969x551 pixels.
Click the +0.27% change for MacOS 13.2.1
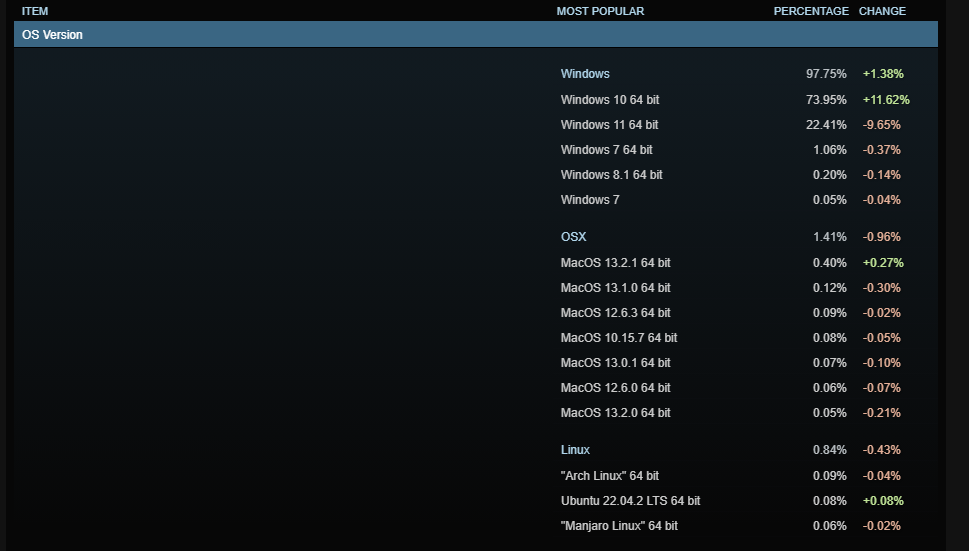[x=883, y=263]
